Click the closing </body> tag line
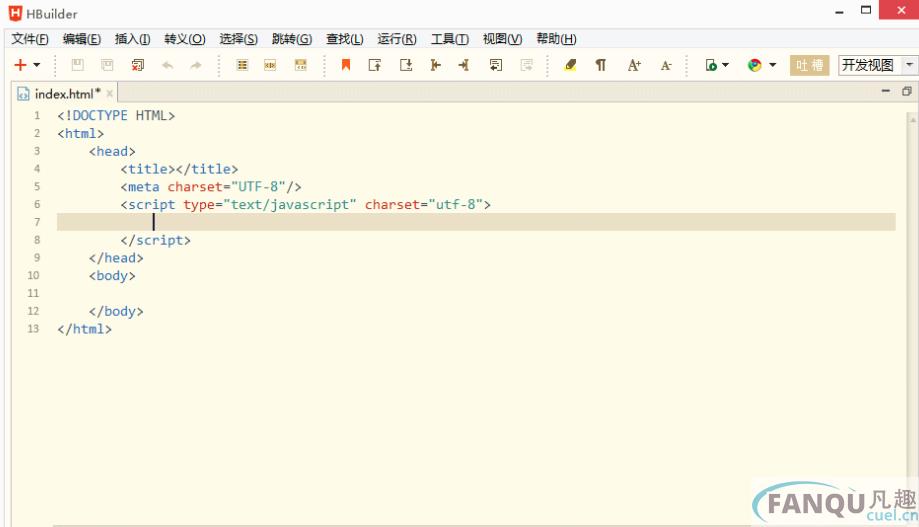The height and width of the screenshot is (527, 919). 116,311
